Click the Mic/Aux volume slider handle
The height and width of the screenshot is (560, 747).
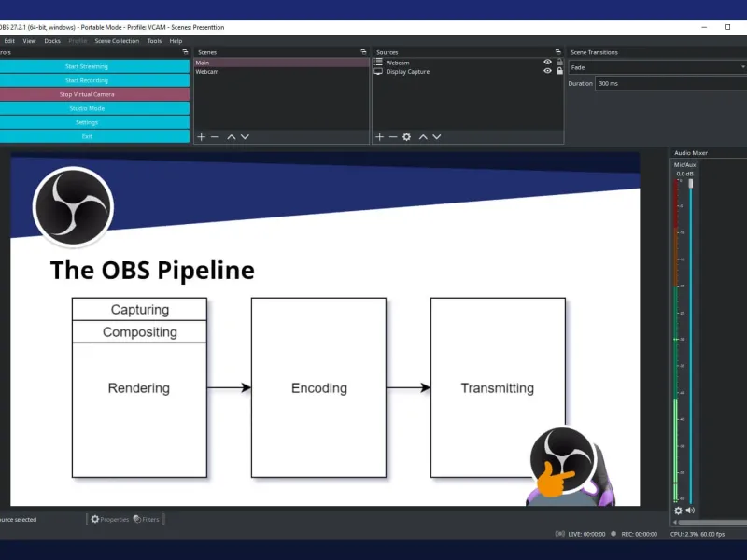(x=691, y=183)
